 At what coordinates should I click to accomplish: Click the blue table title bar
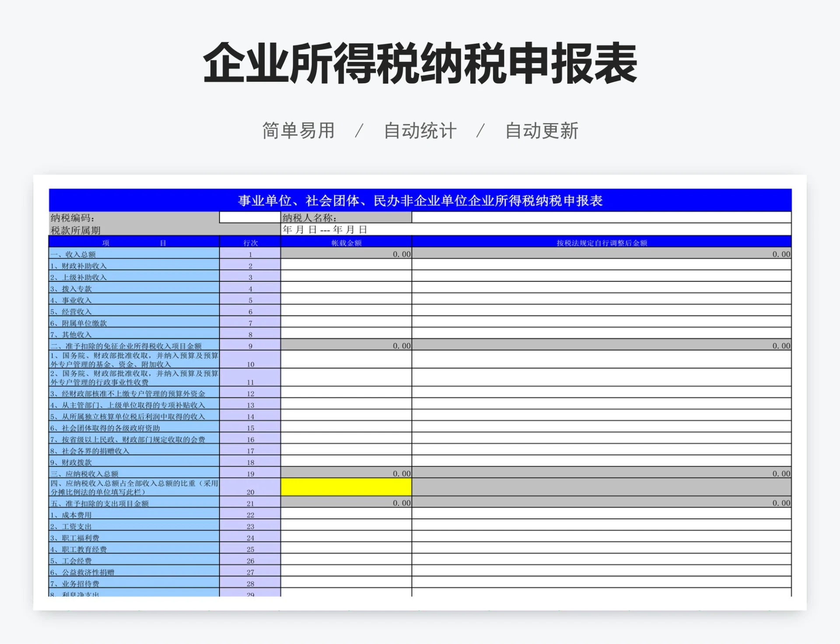[x=420, y=200]
